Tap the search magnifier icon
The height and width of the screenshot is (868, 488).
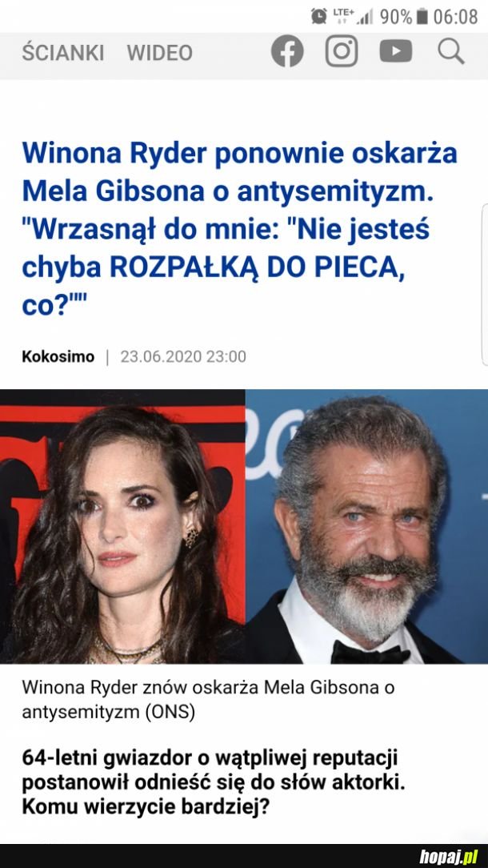click(451, 51)
